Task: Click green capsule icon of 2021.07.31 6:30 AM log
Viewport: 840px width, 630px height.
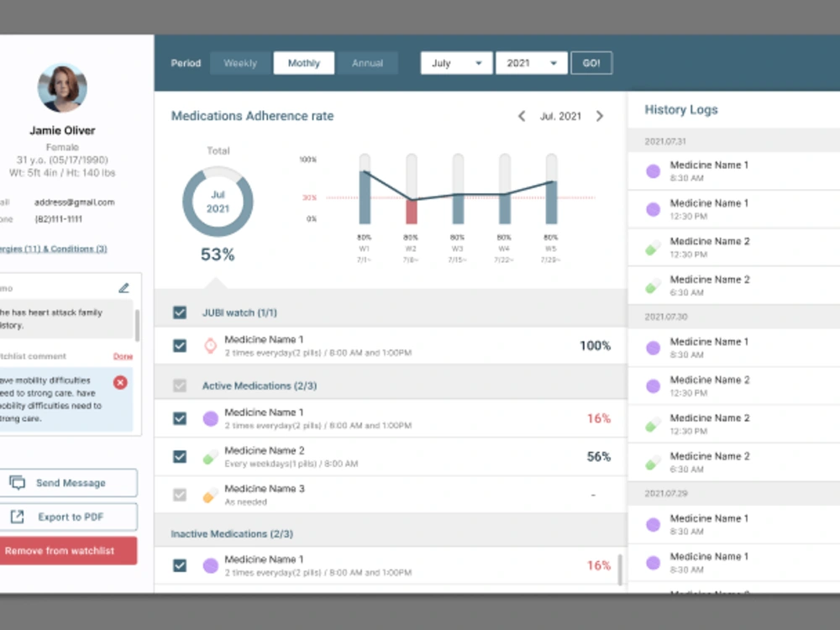Action: [653, 286]
